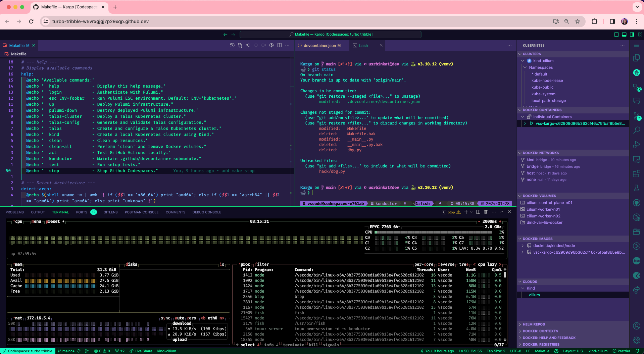Open the Json extension icon in the activity bar
The width and height of the screenshot is (644, 354).
tap(636, 260)
